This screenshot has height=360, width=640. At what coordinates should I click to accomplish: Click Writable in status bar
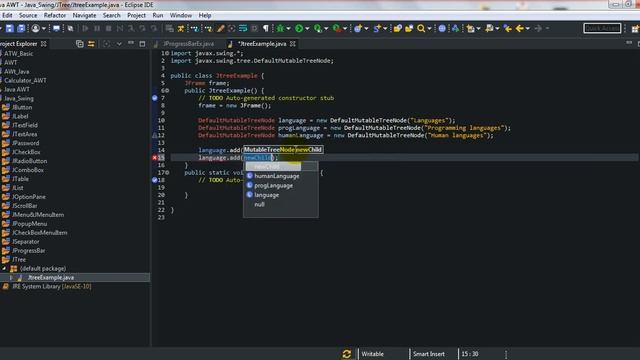point(372,354)
